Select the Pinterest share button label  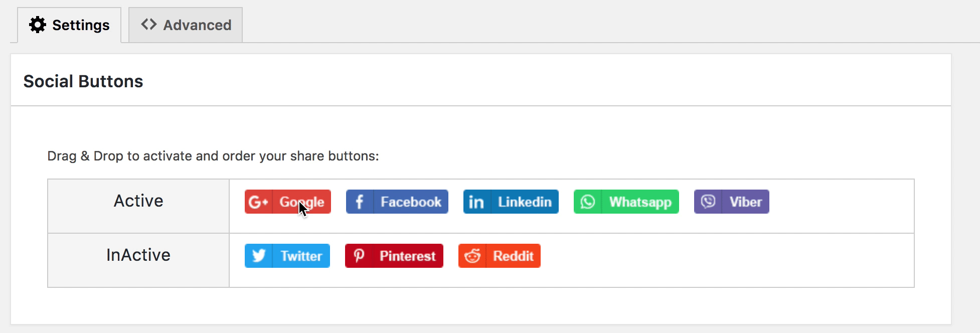point(407,256)
